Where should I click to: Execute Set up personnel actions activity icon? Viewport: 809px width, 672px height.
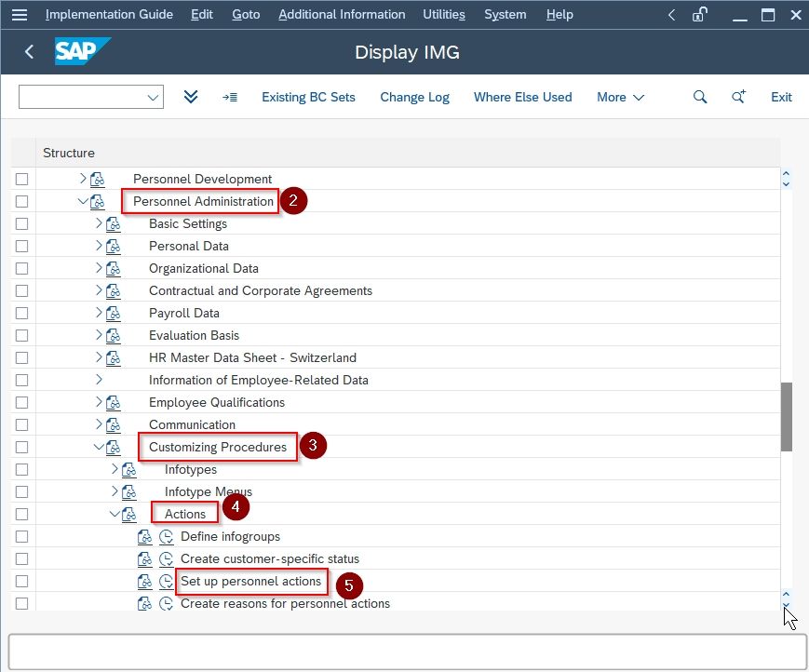[x=166, y=581]
